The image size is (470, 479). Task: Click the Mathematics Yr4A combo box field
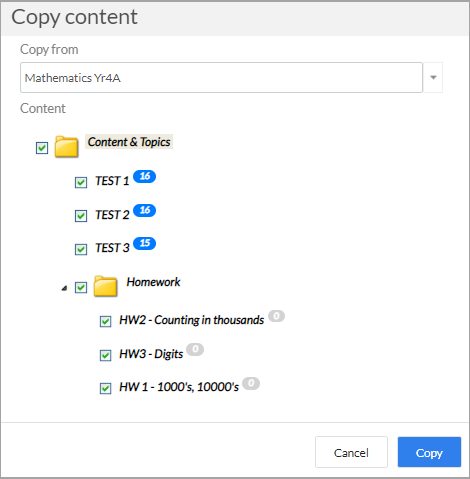click(x=221, y=77)
